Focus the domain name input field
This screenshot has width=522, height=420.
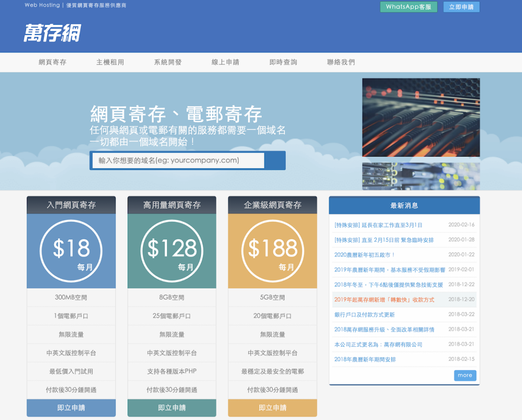coord(178,160)
